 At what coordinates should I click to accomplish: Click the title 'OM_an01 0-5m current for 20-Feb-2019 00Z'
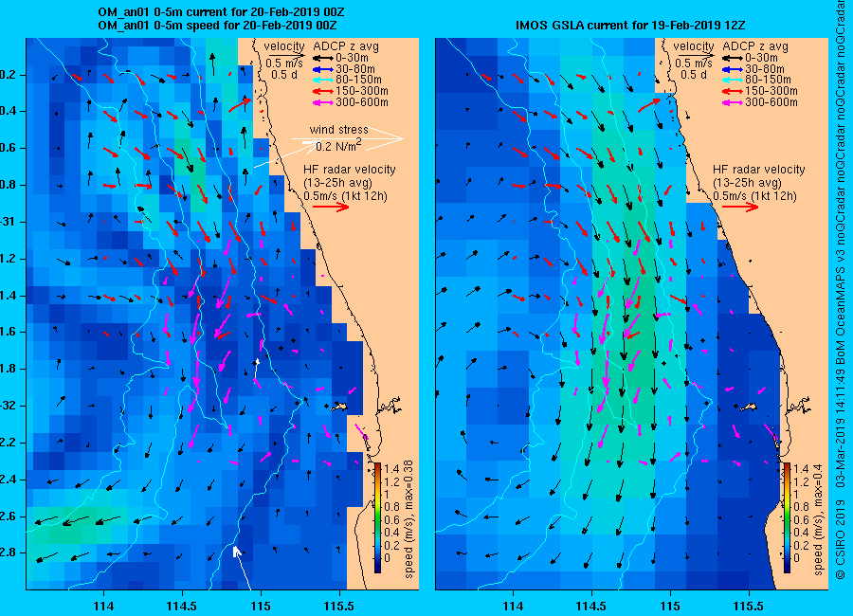(x=221, y=12)
